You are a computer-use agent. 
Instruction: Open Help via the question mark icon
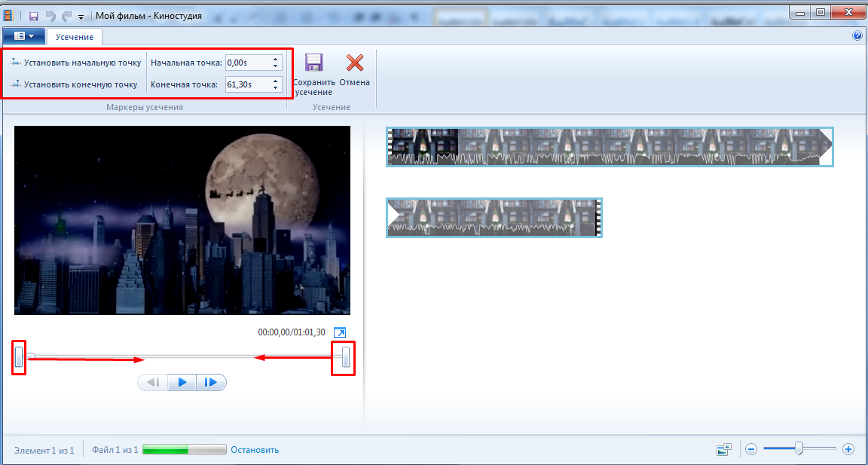pos(857,36)
